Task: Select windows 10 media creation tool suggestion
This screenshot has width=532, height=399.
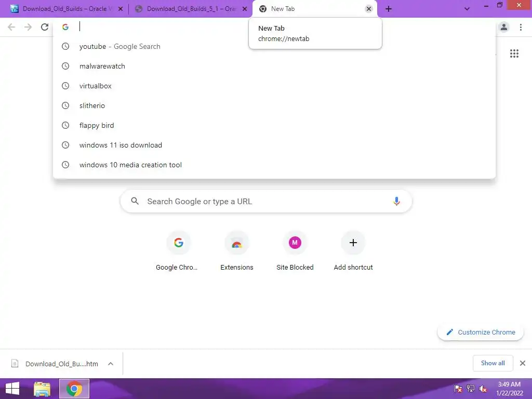Action: [274, 165]
